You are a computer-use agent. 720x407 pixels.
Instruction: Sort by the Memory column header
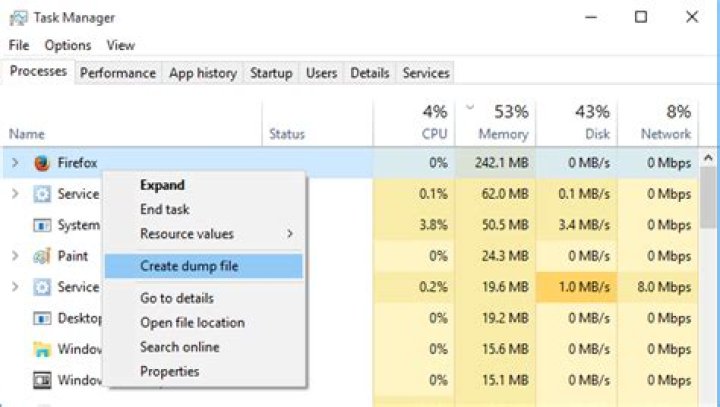503,134
